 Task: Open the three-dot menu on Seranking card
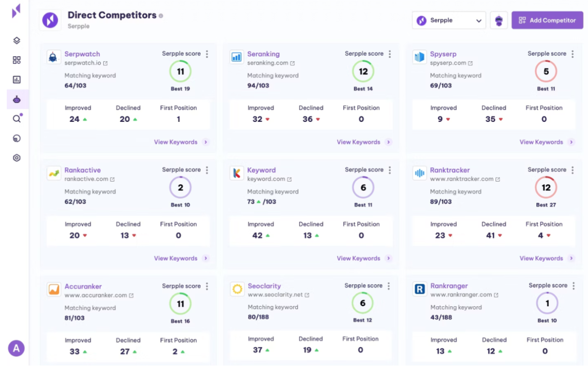[390, 54]
